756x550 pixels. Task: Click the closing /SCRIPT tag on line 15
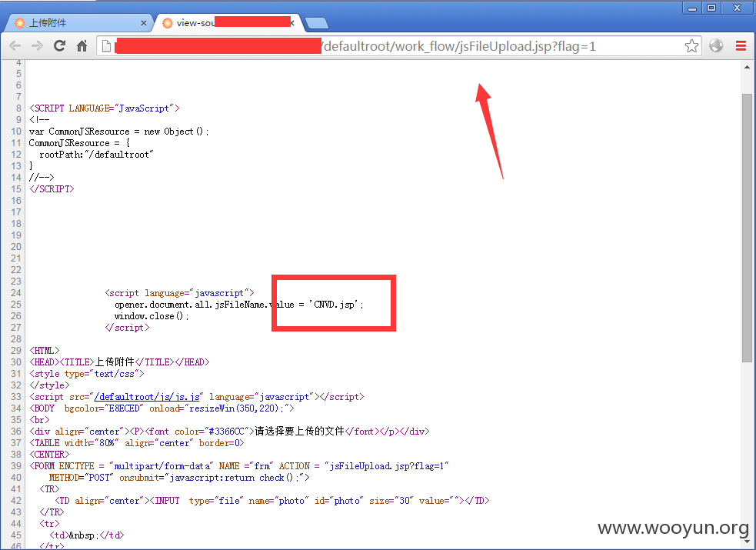coord(52,189)
